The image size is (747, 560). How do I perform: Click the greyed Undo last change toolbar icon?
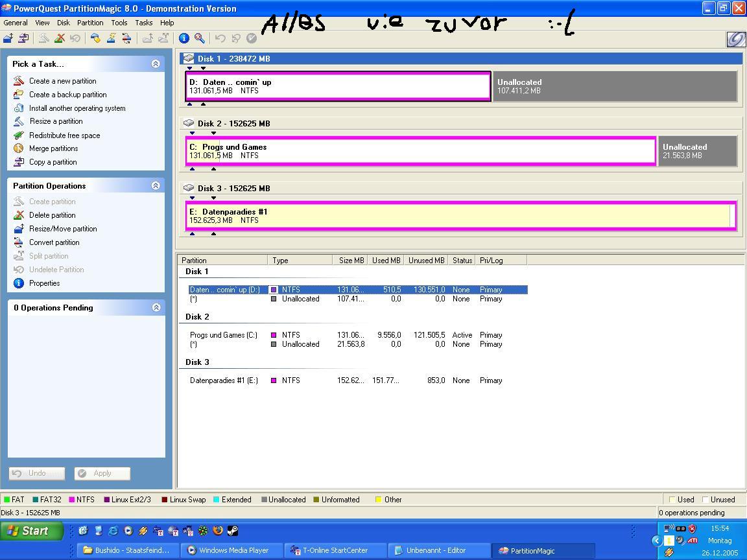click(220, 38)
